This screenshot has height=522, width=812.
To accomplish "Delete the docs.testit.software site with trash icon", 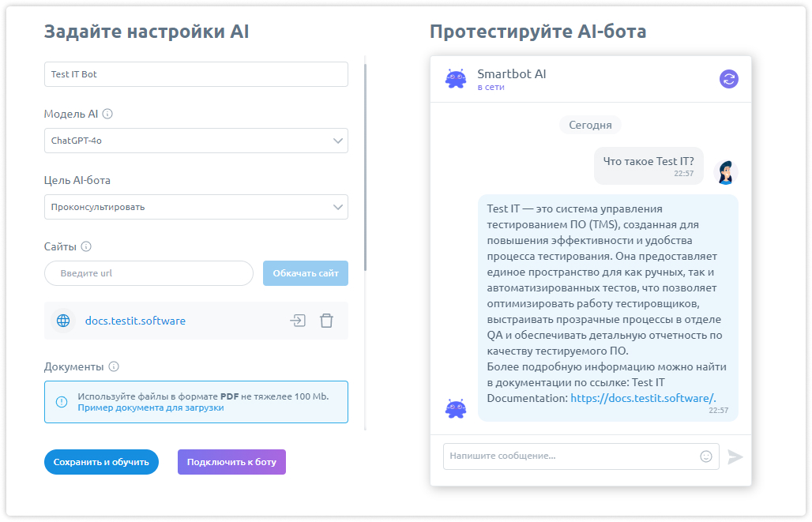I will tap(326, 321).
